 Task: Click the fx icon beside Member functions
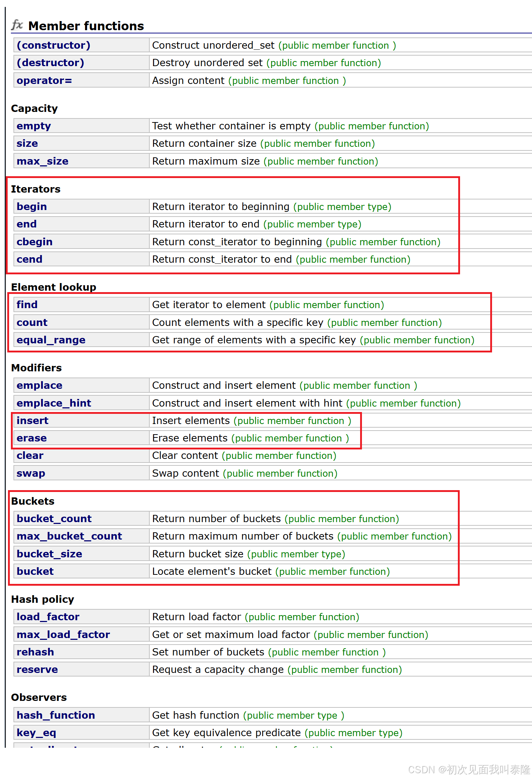(17, 25)
